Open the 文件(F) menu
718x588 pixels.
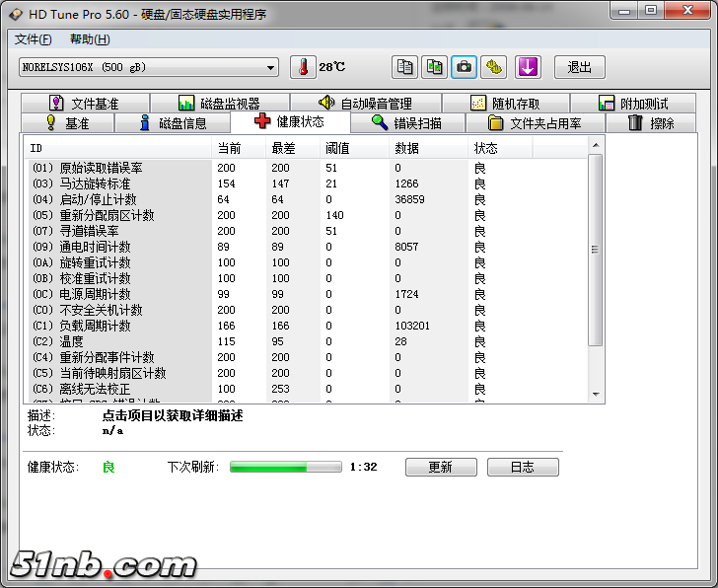point(34,39)
